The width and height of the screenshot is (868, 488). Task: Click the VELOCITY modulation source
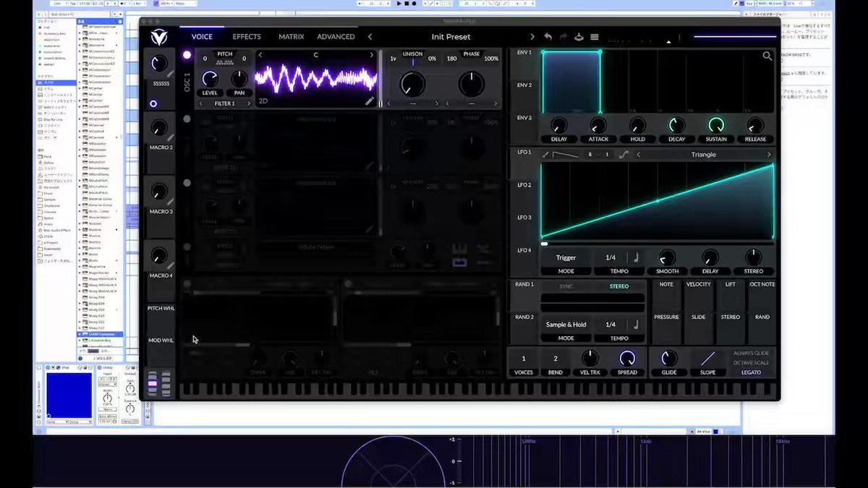[x=699, y=285]
